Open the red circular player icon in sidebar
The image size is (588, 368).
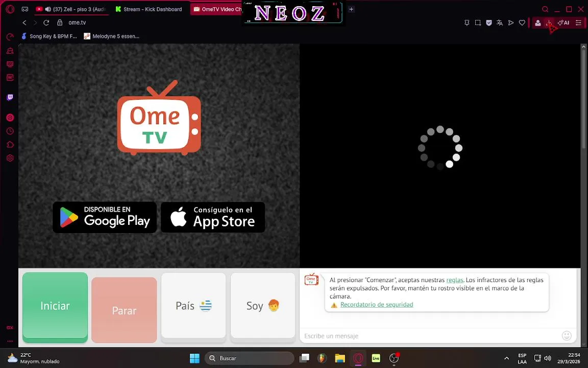pos(10,118)
